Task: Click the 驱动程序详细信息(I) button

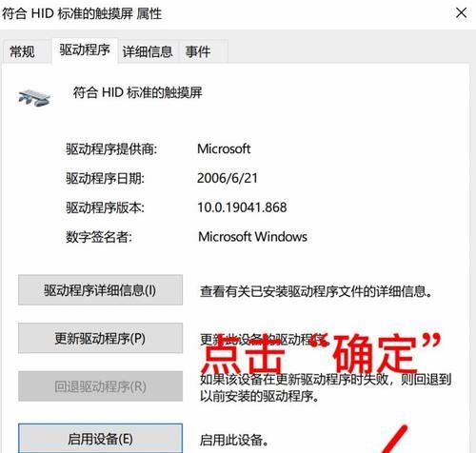Action: (x=100, y=290)
